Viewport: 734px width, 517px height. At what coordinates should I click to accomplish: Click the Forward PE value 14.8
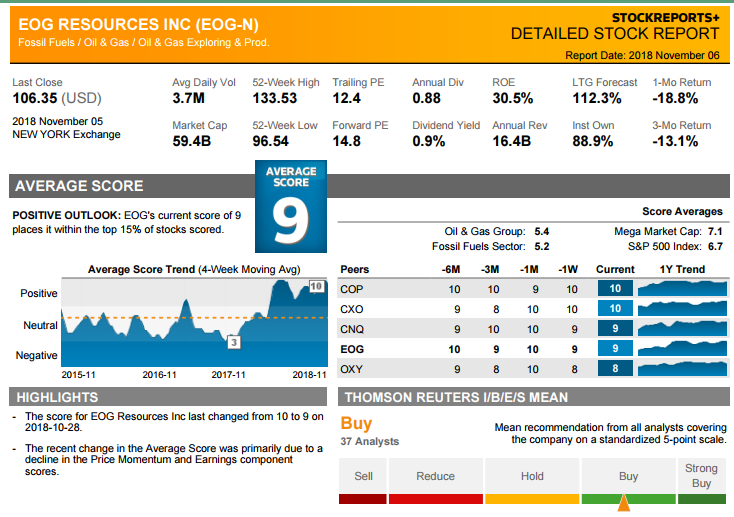[x=346, y=141]
